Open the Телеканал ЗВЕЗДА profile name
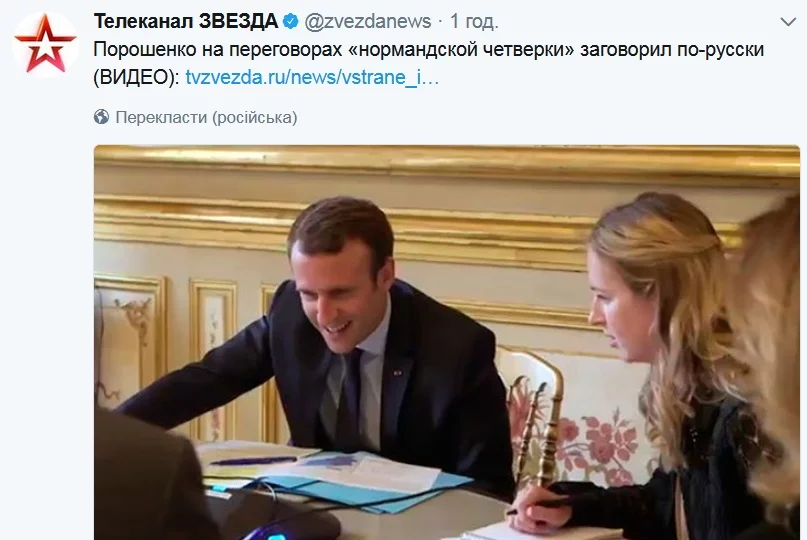The height and width of the screenshot is (540, 807). [x=186, y=21]
